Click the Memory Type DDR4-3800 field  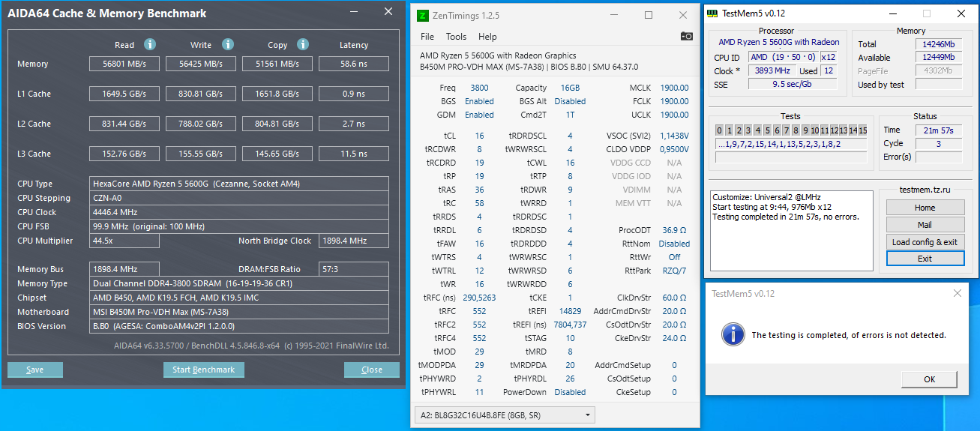239,283
